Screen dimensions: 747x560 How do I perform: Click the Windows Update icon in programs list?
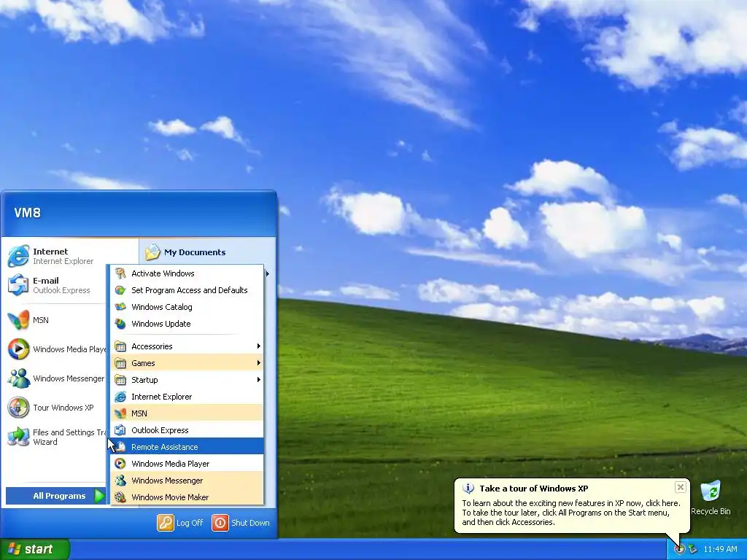click(120, 324)
